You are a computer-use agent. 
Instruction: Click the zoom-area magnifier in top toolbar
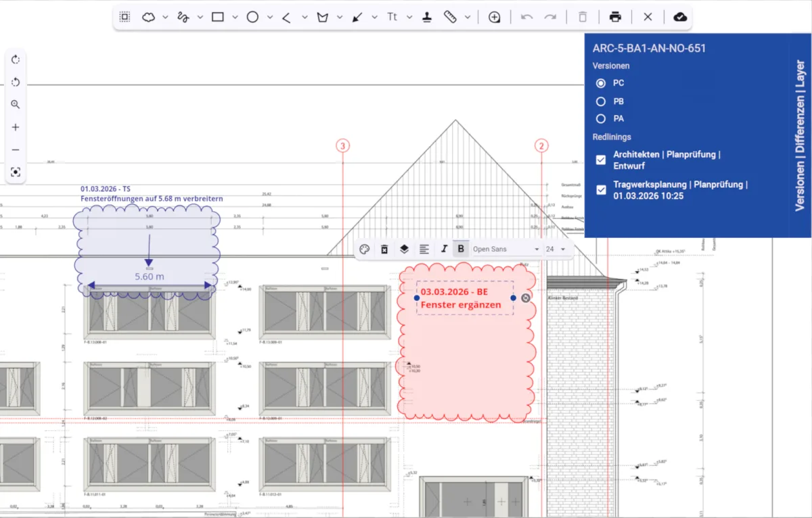(495, 17)
